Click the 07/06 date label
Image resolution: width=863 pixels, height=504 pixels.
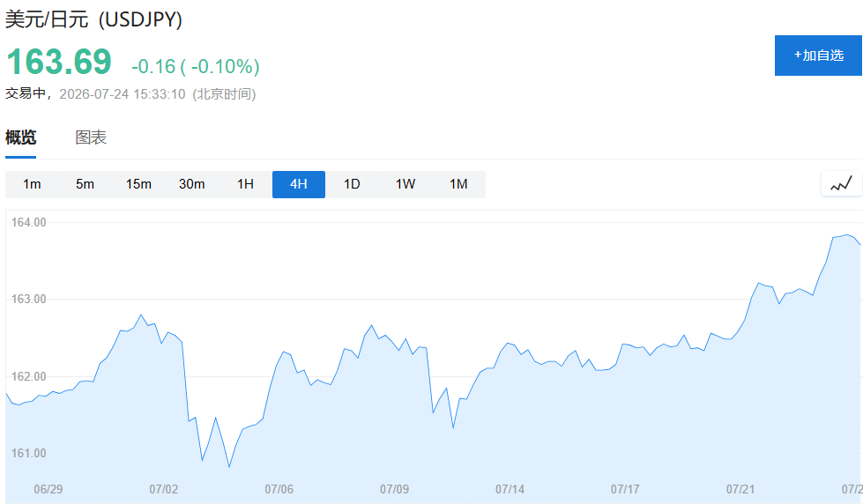click(279, 489)
